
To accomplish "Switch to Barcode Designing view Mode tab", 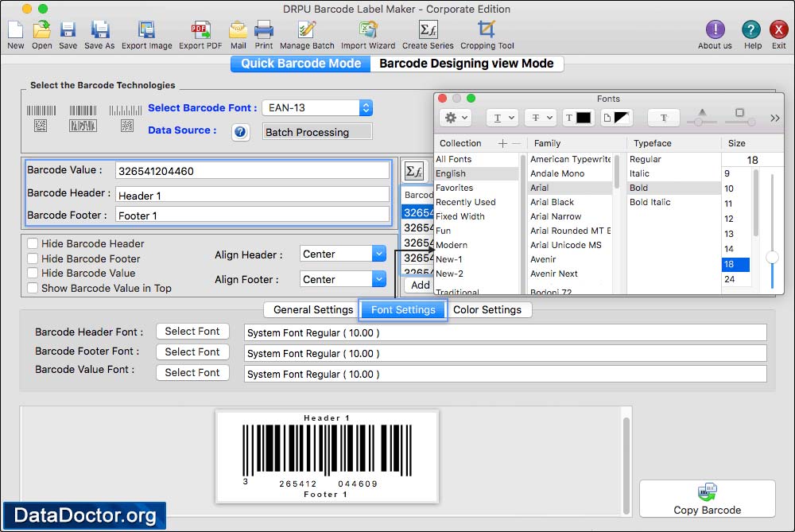I will [467, 64].
